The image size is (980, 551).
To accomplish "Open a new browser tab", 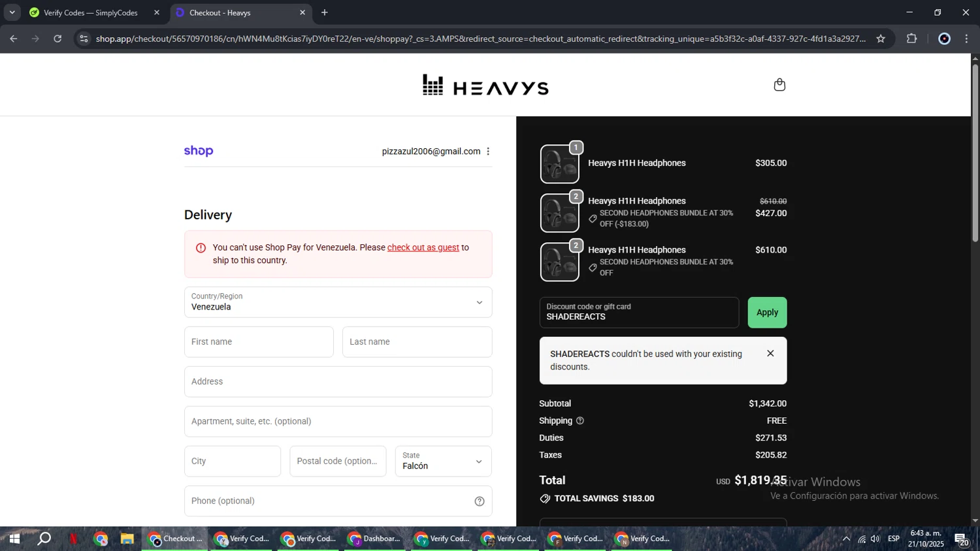I will 325,12.
